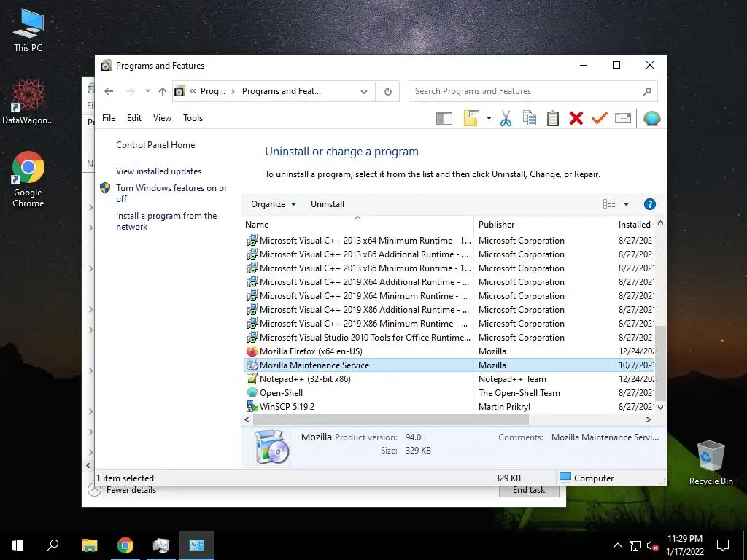
Task: Switch to Task Manager taskbar icon
Action: pyautogui.click(x=161, y=545)
